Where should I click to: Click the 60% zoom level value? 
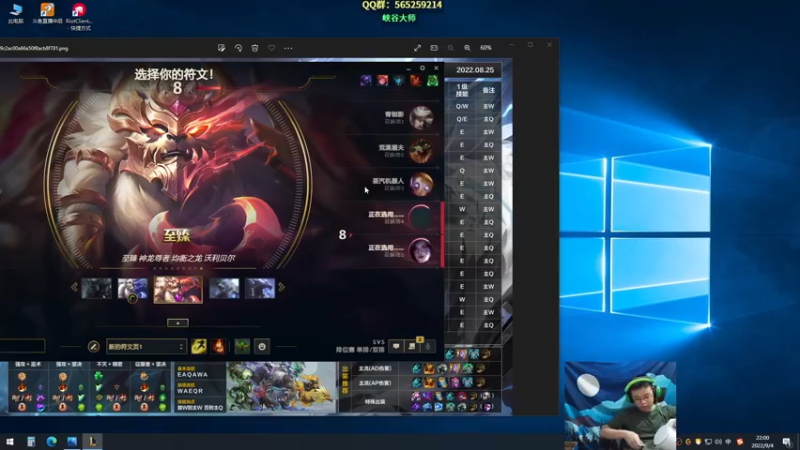(486, 48)
